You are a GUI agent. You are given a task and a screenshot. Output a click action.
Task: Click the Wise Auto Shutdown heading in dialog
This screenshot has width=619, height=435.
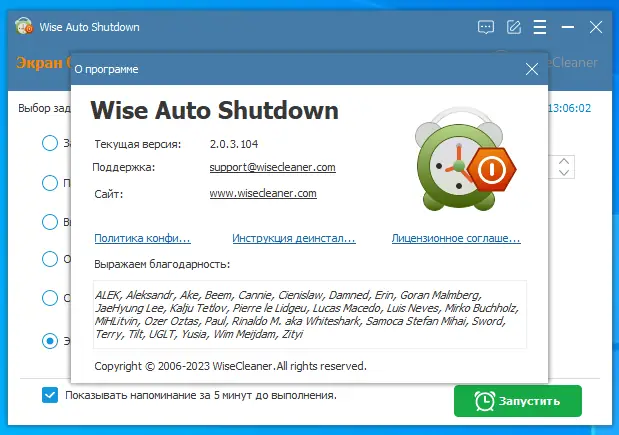coord(214,110)
